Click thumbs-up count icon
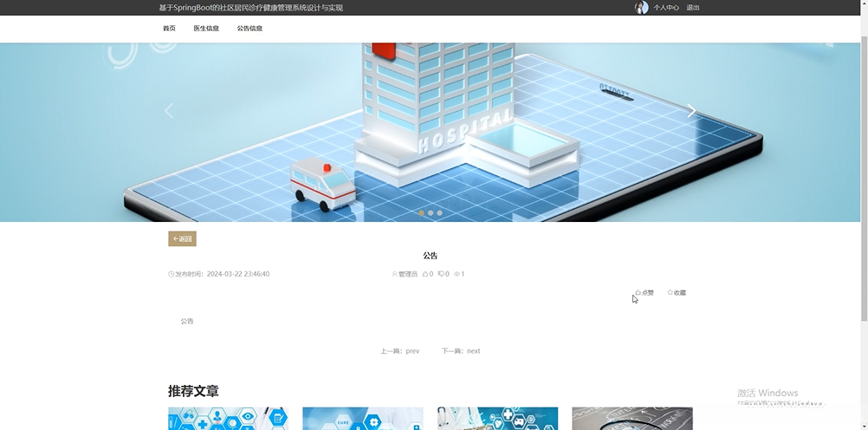868x430 pixels. (x=425, y=274)
